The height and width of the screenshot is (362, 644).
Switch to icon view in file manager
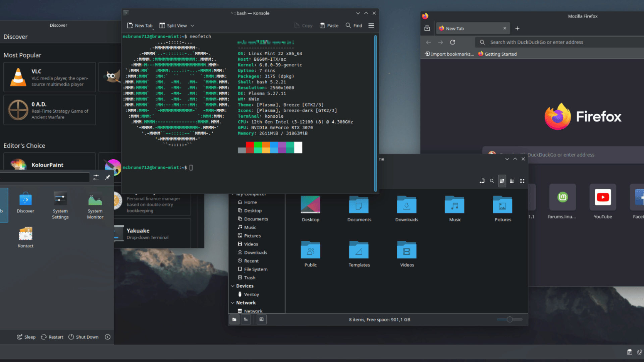pos(502,181)
